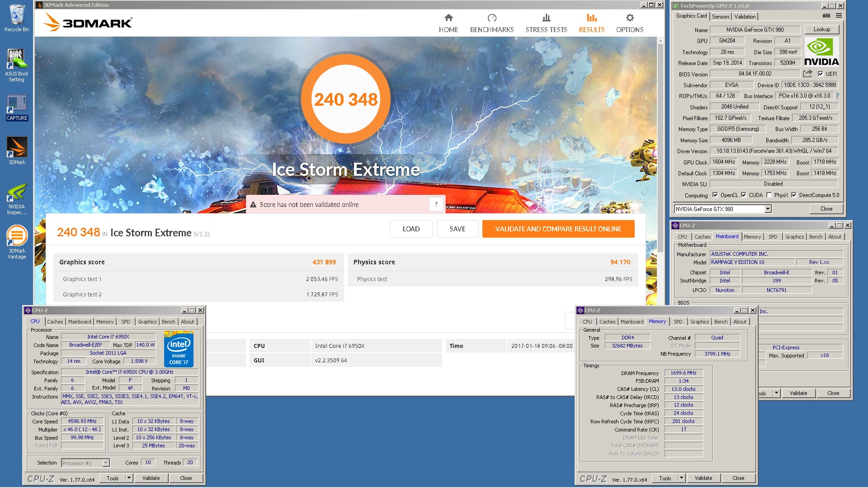This screenshot has width=868, height=488.
Task: Click the warning triangle icon near validation message
Action: [x=253, y=205]
